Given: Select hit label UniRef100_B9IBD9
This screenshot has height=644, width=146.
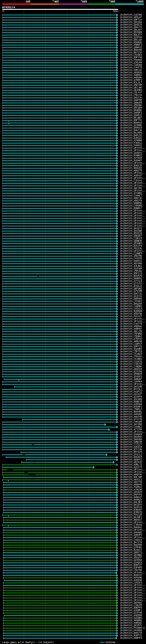Looking at the screenshot, I should 131,32.
